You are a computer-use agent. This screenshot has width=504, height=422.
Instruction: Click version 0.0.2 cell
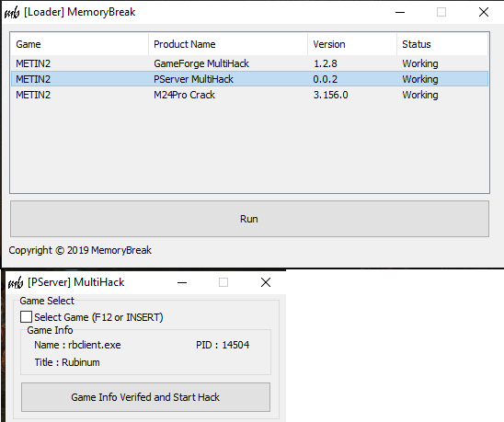[x=326, y=79]
